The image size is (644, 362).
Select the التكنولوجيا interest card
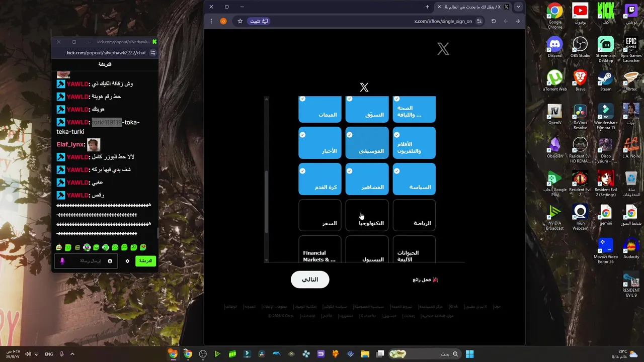(367, 215)
